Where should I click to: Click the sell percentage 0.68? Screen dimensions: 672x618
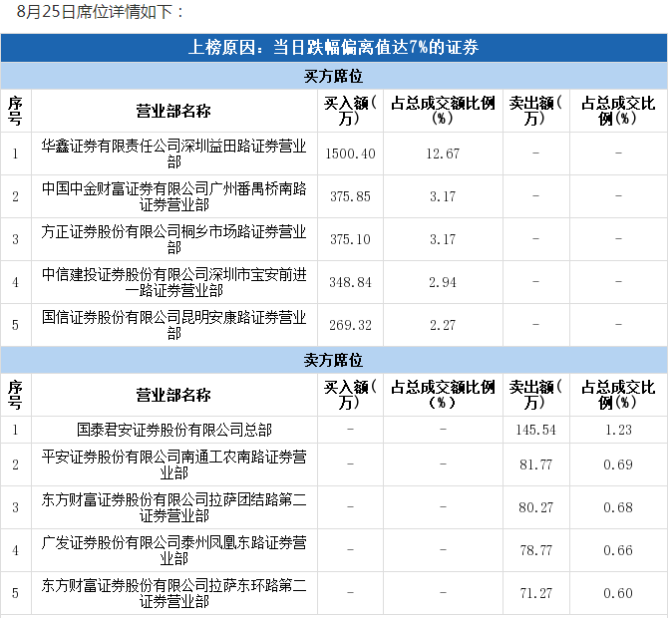pos(618,507)
